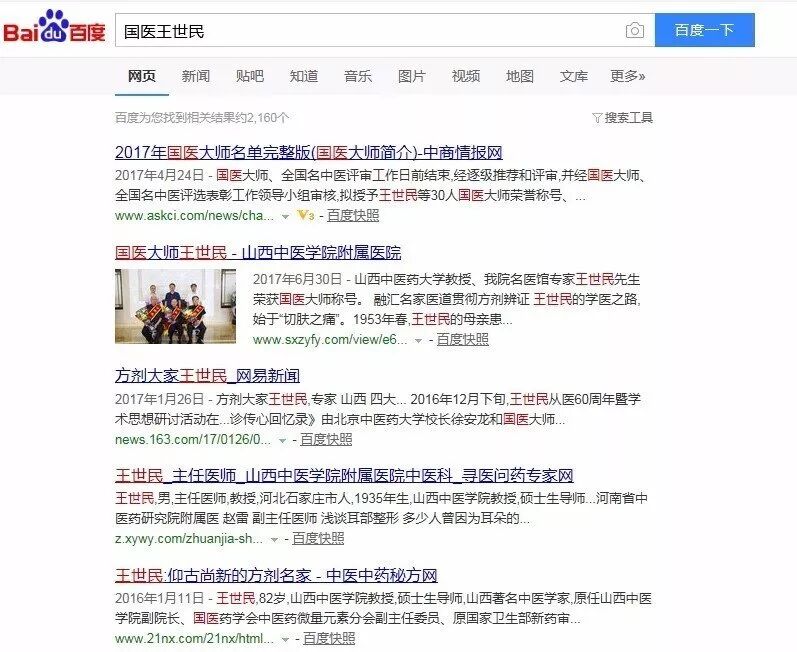Click the news.163.com result URL
This screenshot has width=797, height=652.
pyautogui.click(x=193, y=440)
